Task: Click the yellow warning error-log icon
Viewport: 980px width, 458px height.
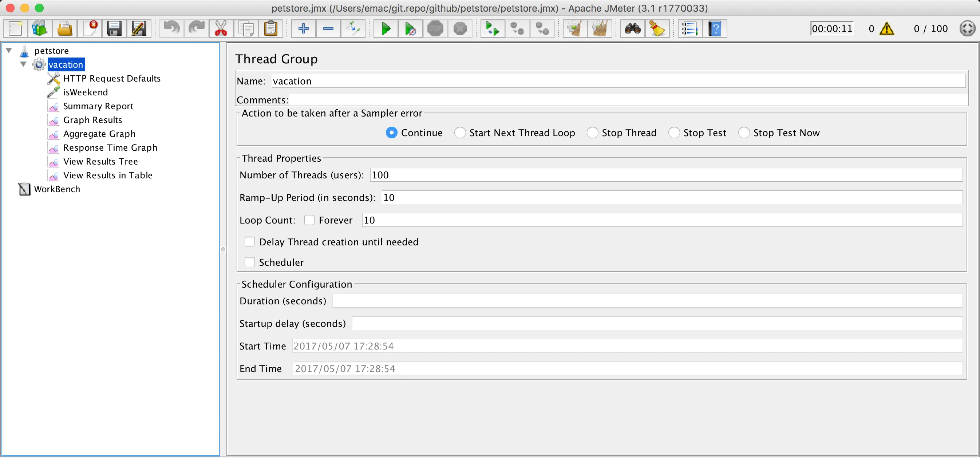Action: [887, 28]
